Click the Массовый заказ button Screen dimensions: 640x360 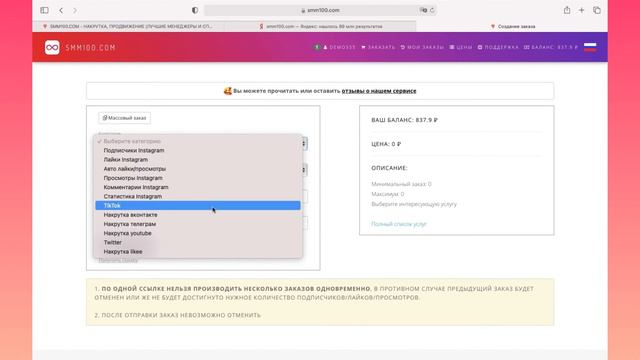(124, 118)
